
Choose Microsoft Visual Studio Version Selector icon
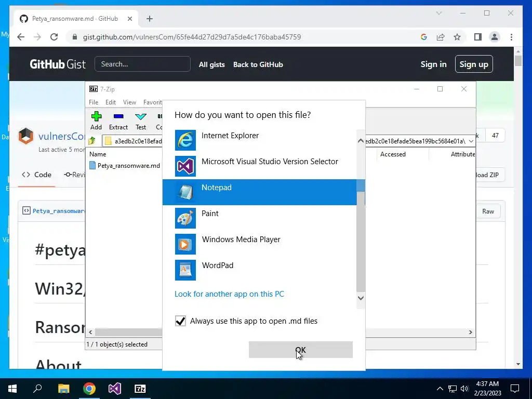(x=185, y=166)
